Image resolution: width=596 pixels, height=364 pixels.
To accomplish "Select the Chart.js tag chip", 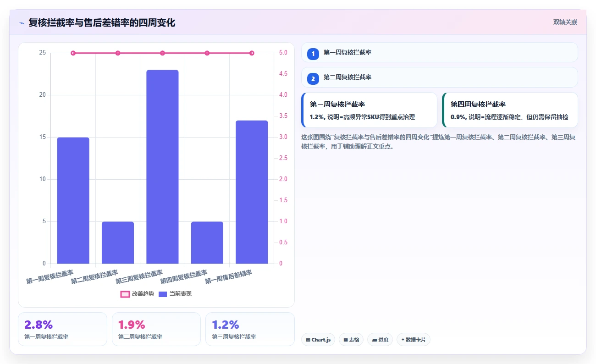I will tap(318, 340).
